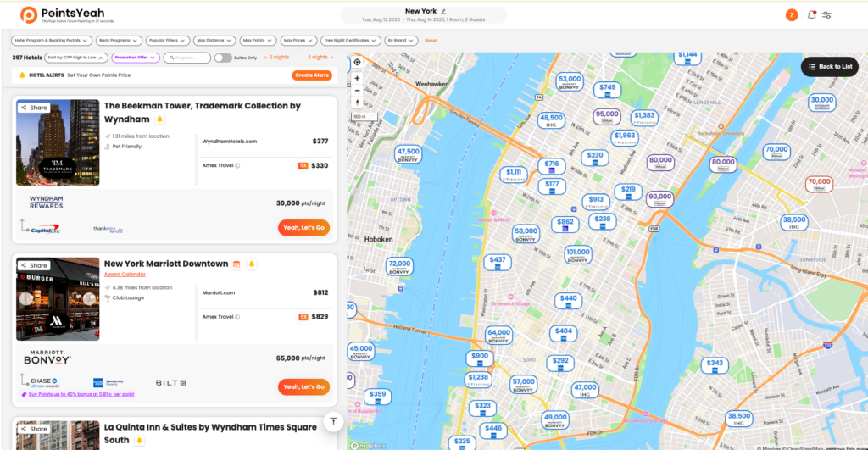Select the 101,000 Marriott Bonvoy map marker
The image size is (868, 450).
[578, 254]
